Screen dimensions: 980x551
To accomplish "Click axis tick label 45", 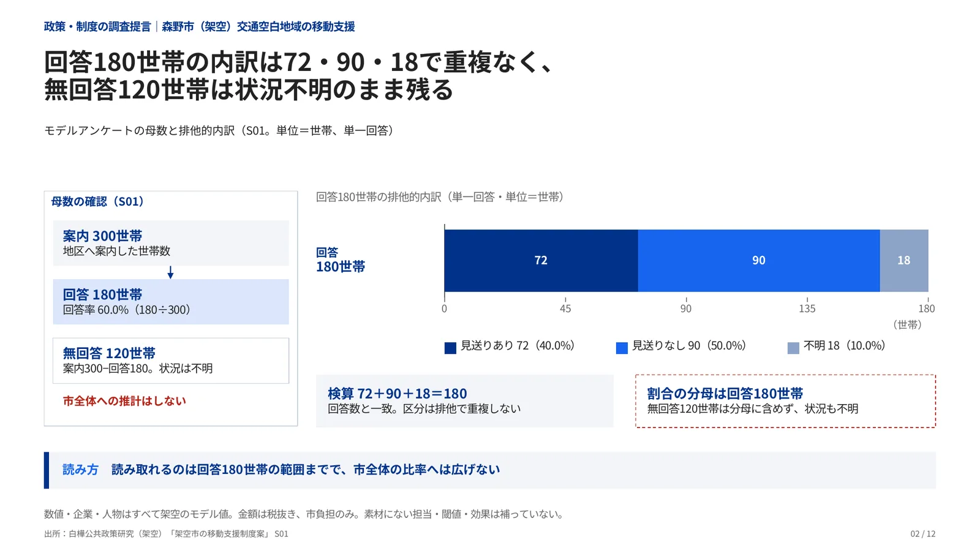I will pyautogui.click(x=565, y=309).
